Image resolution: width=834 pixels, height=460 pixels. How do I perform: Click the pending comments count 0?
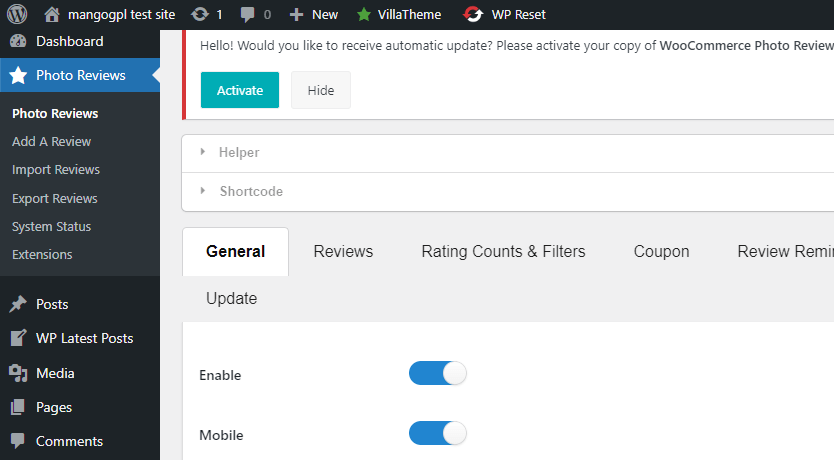click(267, 15)
